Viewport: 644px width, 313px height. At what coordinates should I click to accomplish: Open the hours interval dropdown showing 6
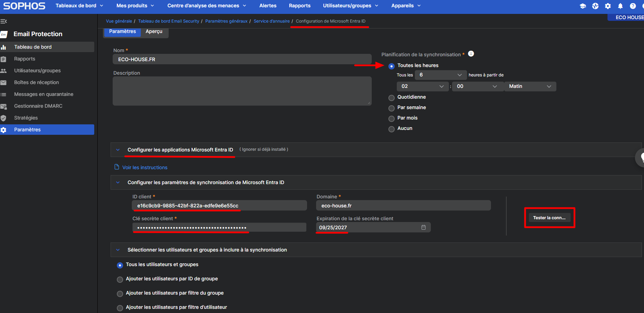coord(441,75)
